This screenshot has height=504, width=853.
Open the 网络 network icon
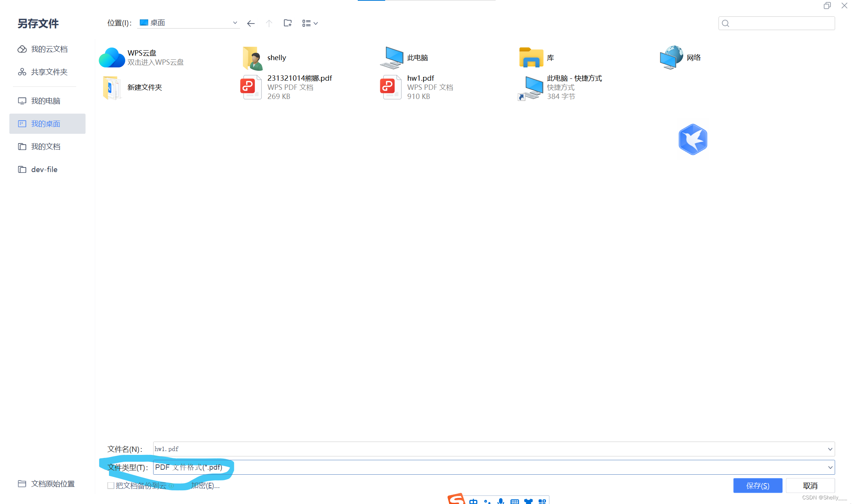(672, 57)
